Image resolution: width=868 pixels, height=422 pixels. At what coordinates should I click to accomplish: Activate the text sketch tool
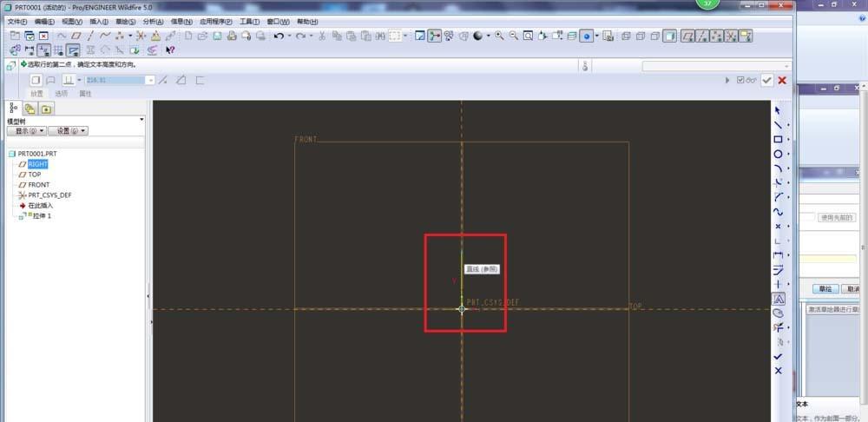point(778,299)
